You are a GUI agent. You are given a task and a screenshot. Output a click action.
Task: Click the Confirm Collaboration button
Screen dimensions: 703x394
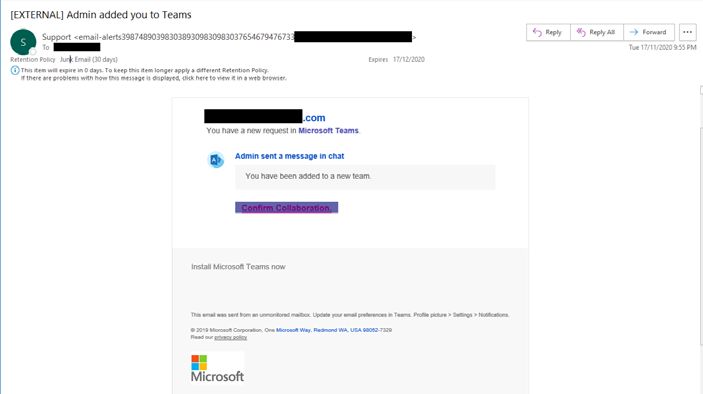coord(286,208)
